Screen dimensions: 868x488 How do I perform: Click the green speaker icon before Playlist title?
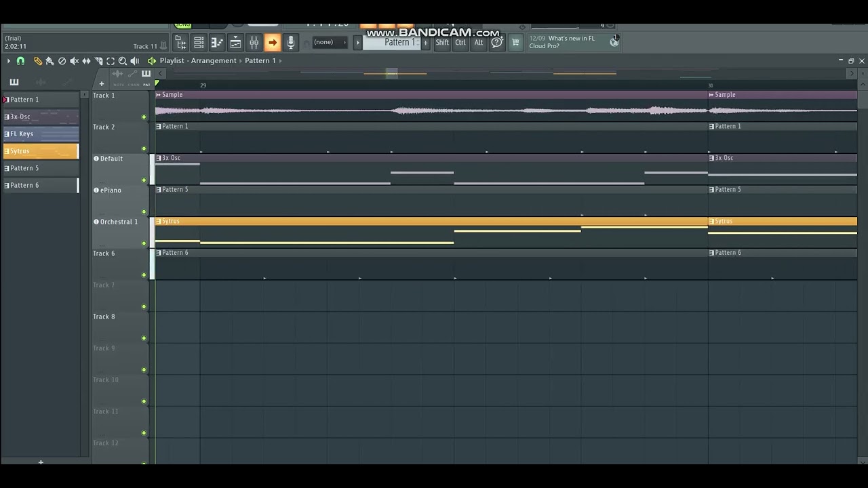tap(152, 61)
